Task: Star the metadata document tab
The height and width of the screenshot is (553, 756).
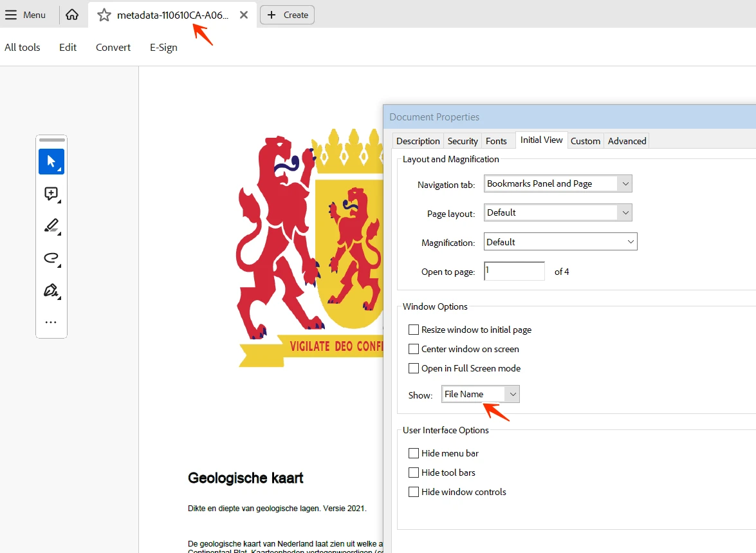Action: coord(104,15)
